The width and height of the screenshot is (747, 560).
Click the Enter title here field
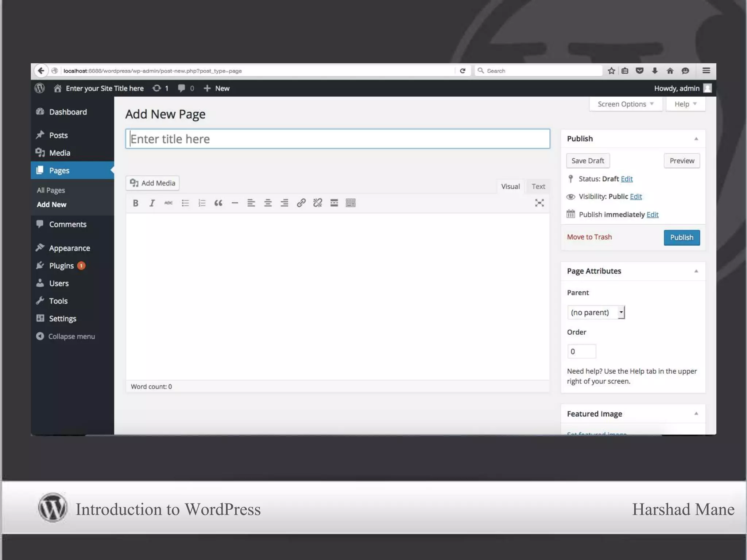pos(338,139)
